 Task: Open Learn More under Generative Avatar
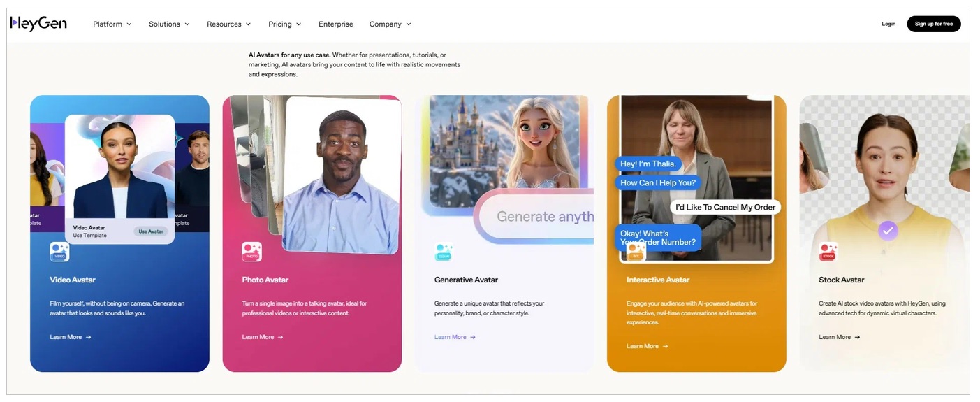point(455,337)
